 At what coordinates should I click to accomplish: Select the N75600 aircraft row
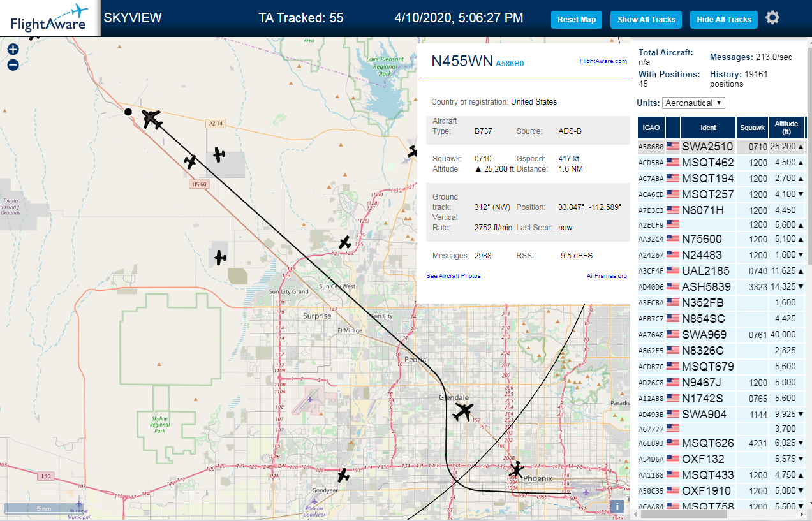pos(721,239)
